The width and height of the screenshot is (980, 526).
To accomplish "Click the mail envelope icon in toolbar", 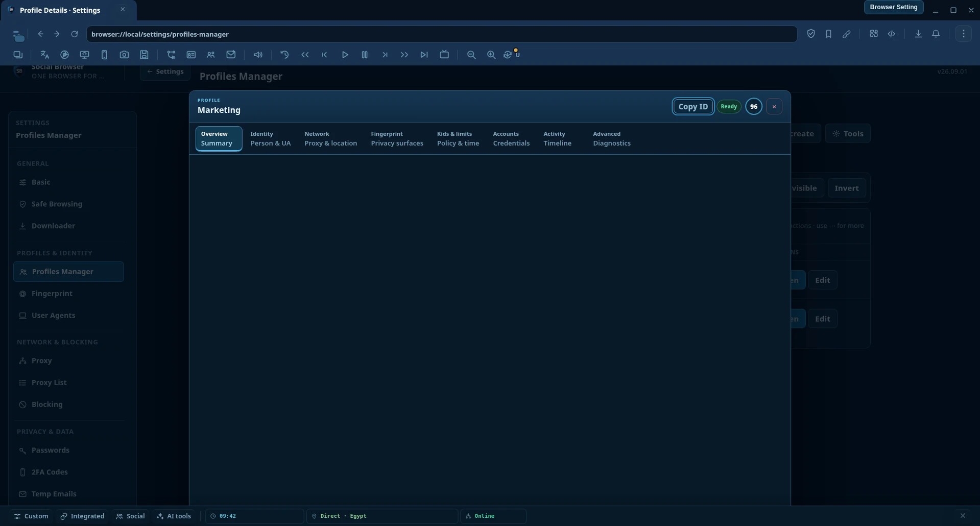I will pyautogui.click(x=231, y=55).
